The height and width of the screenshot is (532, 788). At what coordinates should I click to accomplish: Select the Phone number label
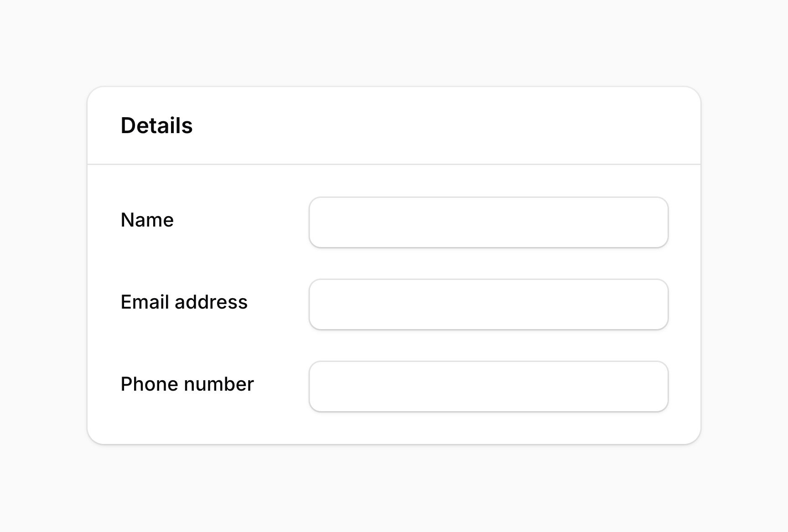[187, 384]
